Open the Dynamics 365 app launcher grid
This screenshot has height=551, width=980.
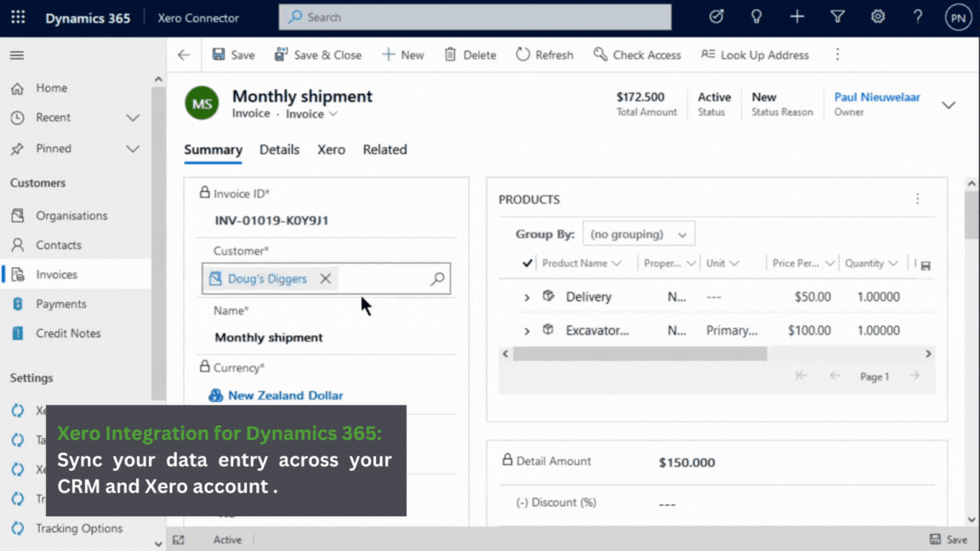(x=18, y=17)
